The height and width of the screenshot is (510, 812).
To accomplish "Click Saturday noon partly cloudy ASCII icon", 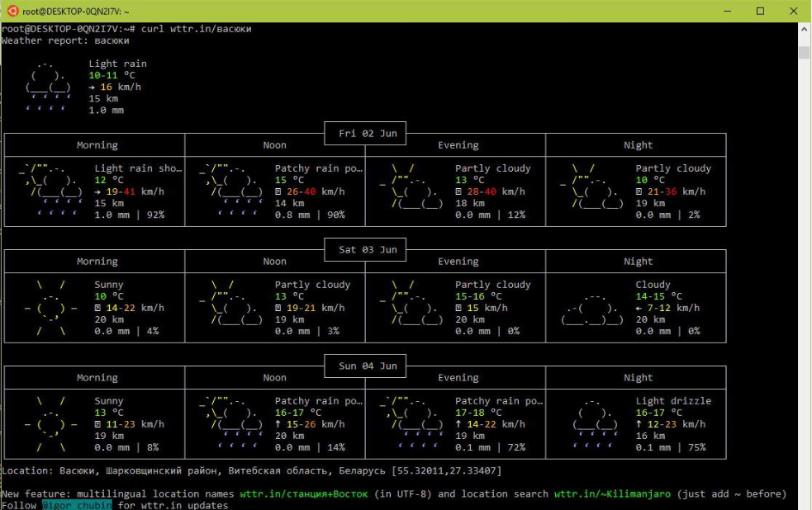I will pyautogui.click(x=231, y=302).
